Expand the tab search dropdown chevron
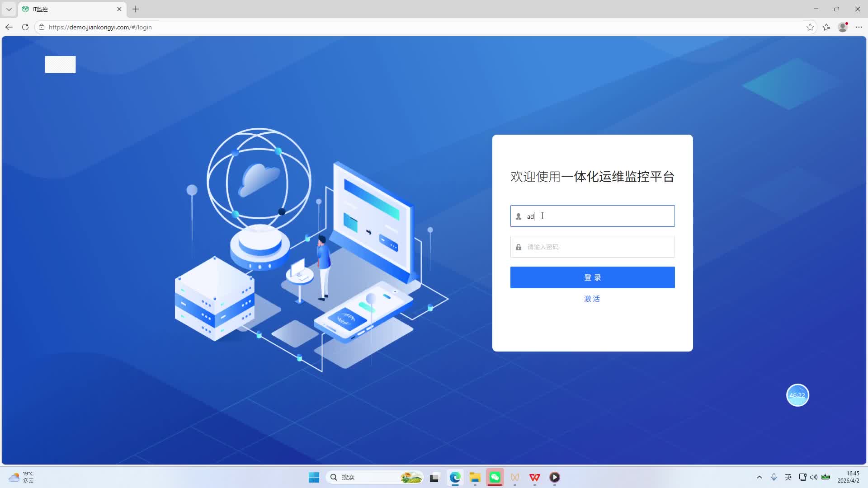This screenshot has height=488, width=868. 9,9
